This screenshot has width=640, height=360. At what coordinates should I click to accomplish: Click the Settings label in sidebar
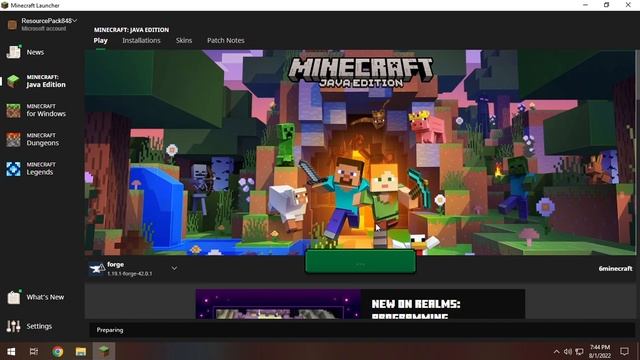(39, 326)
